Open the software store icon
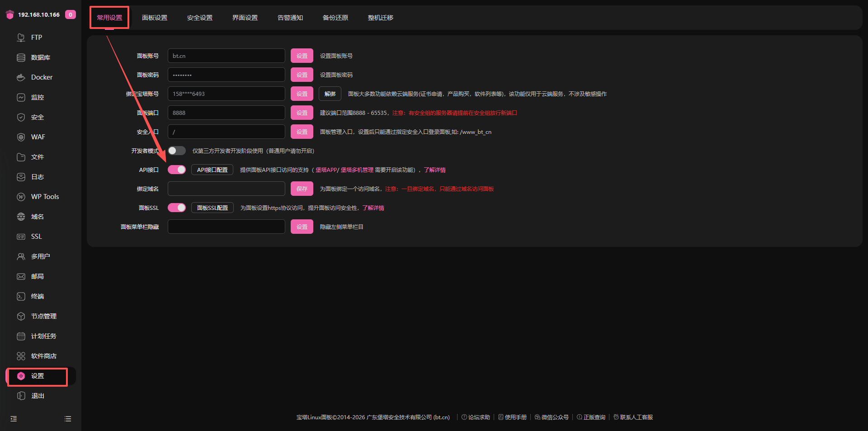The image size is (868, 431). pyautogui.click(x=21, y=356)
